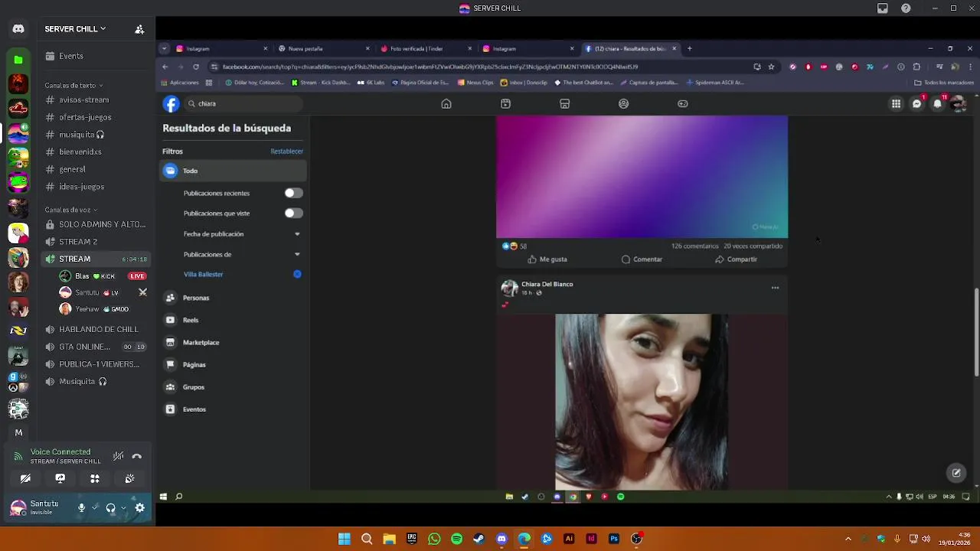980x551 pixels.
Task: Select Villa Ballester location radio
Action: pos(297,274)
